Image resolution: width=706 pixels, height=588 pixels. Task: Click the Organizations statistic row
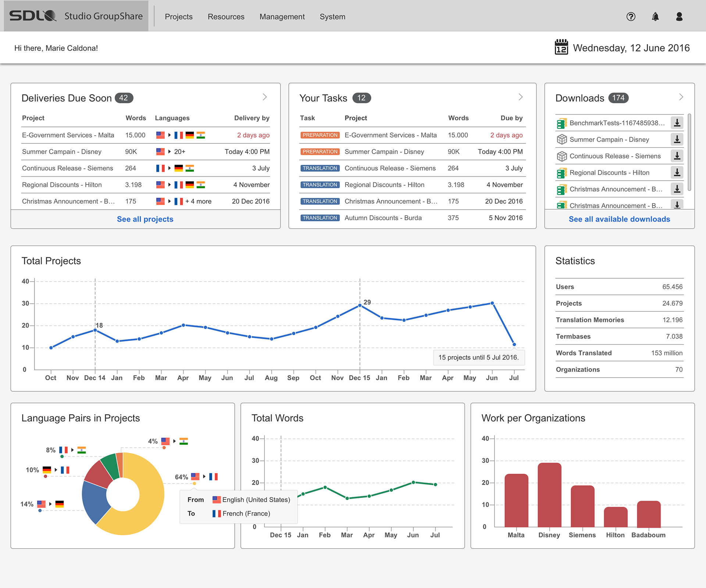point(619,370)
